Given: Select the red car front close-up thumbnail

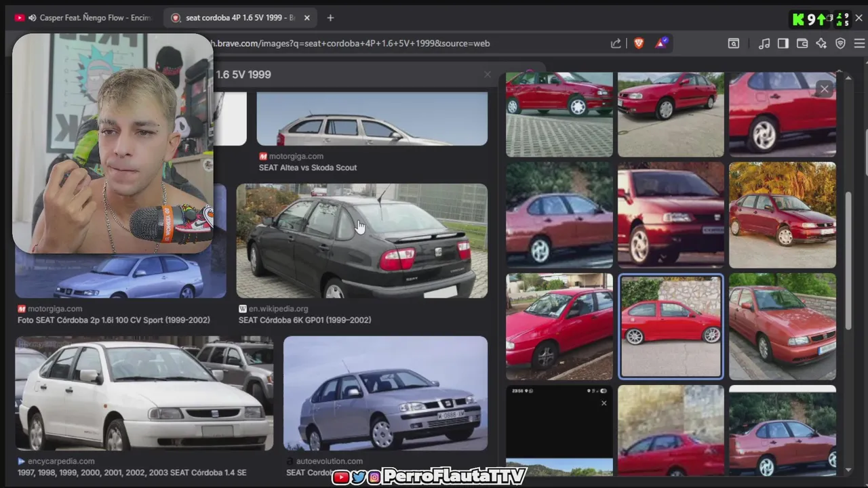Looking at the screenshot, I should tap(671, 215).
